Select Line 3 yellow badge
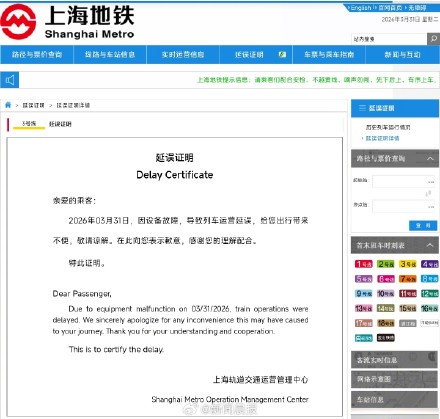 408,264
